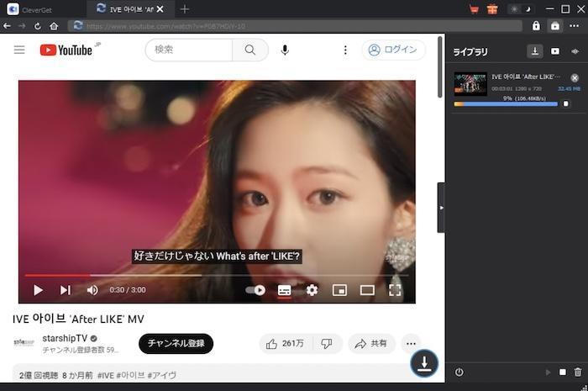Open the shopping cart icon in title bar
The height and width of the screenshot is (391, 588).
[474, 9]
